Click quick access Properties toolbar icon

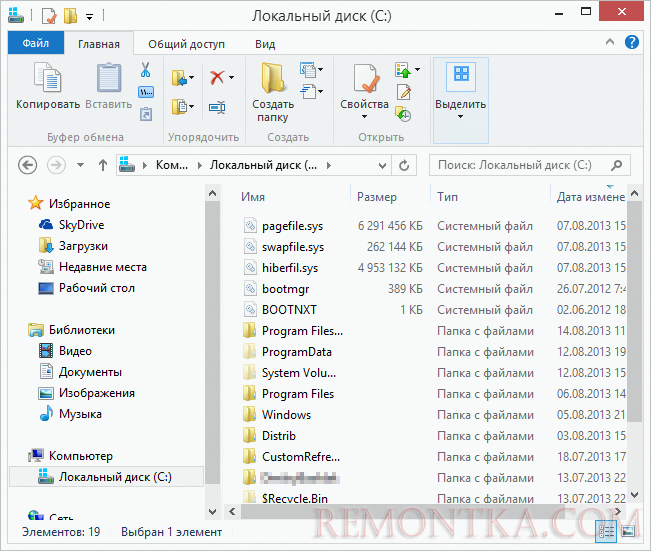(x=49, y=16)
